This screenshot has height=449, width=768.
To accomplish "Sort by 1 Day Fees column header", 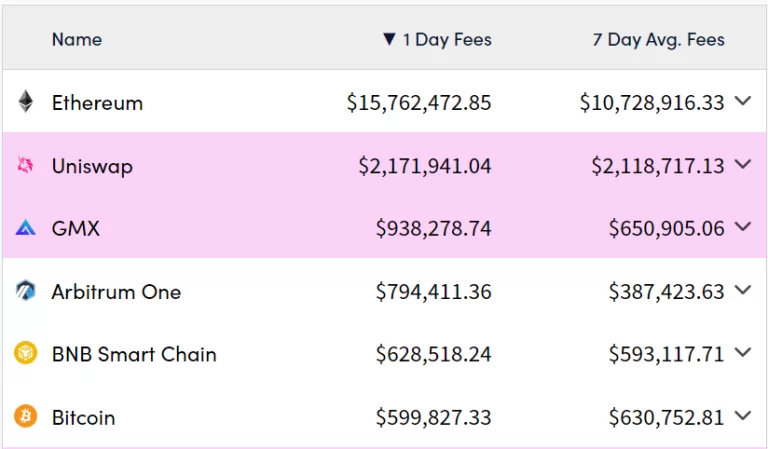I will [x=447, y=40].
